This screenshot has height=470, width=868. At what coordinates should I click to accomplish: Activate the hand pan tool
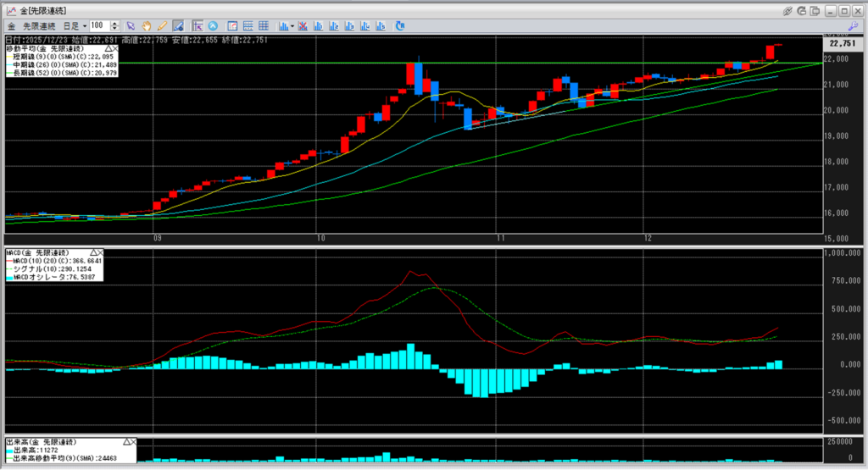tap(147, 26)
